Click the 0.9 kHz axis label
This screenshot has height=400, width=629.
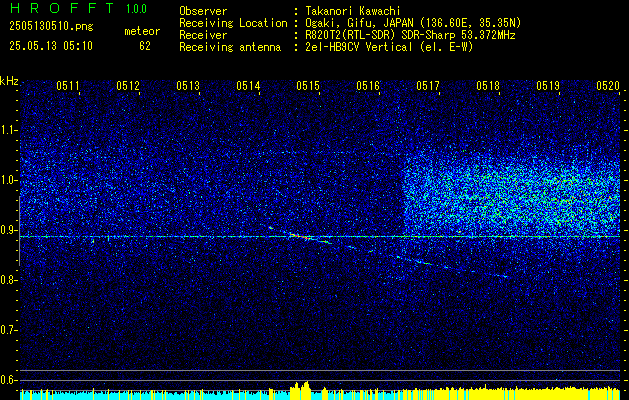7,230
